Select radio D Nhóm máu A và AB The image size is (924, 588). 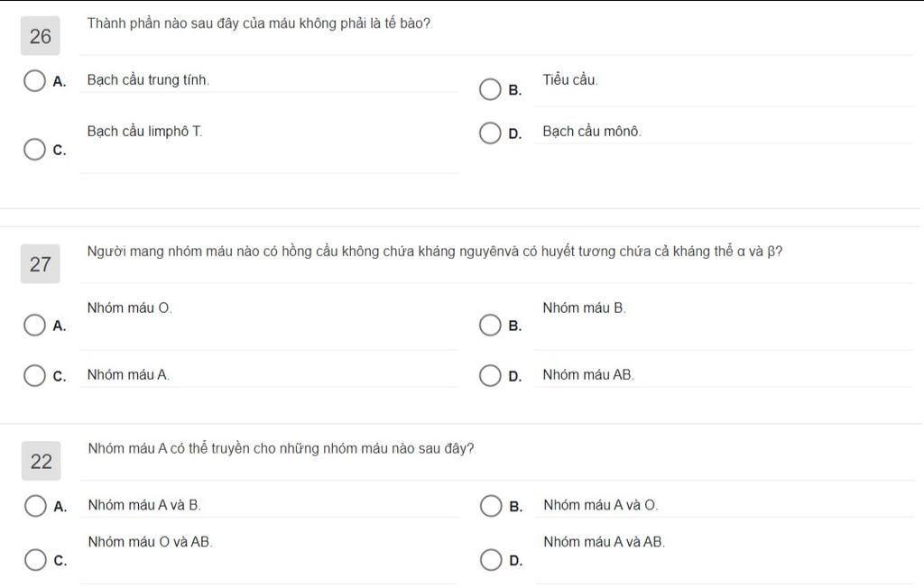pyautogui.click(x=490, y=560)
